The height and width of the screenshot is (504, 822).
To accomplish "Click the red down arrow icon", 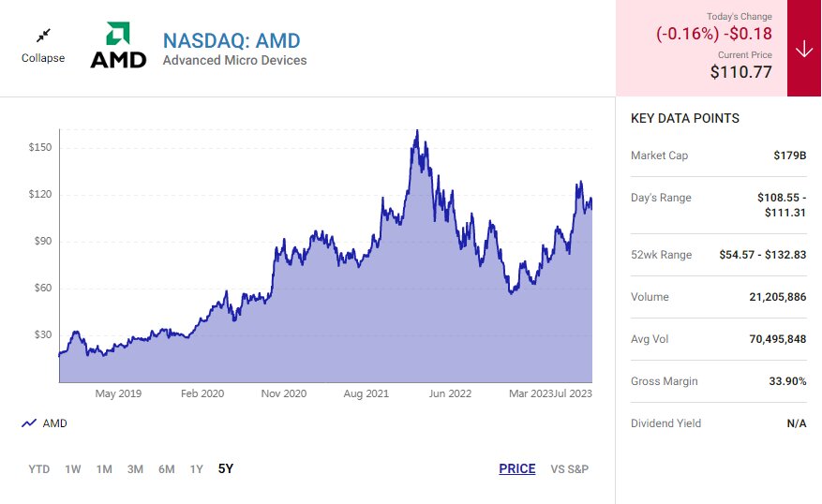I will (804, 49).
